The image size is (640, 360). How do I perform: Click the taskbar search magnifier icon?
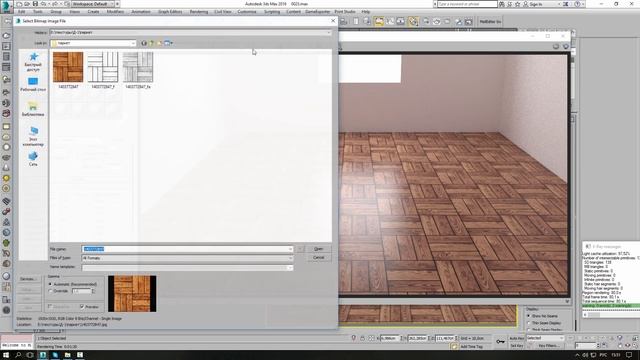pos(18,355)
